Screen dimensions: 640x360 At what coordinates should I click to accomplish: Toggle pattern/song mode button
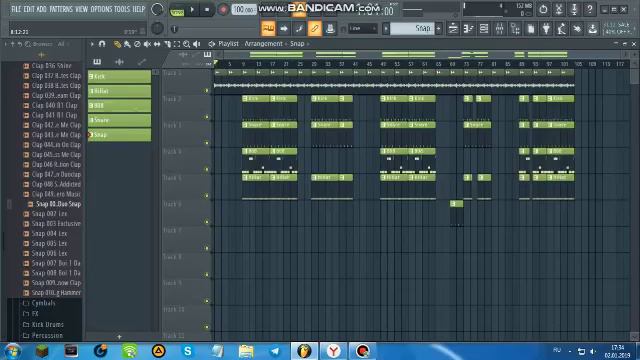tap(177, 10)
